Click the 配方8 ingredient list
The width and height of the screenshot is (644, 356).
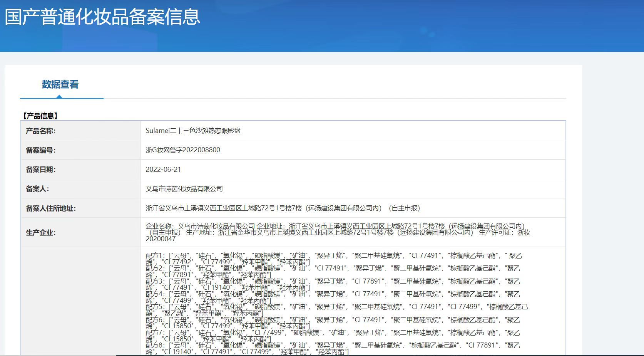333,348
